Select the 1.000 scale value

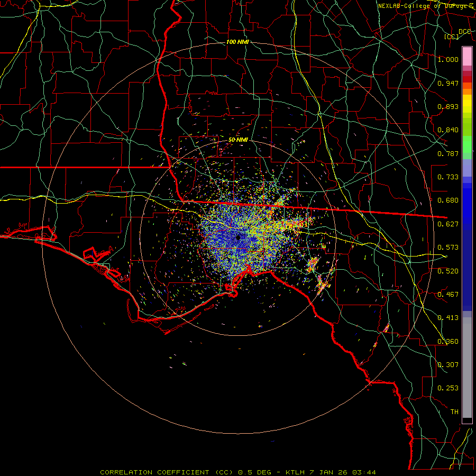point(448,59)
